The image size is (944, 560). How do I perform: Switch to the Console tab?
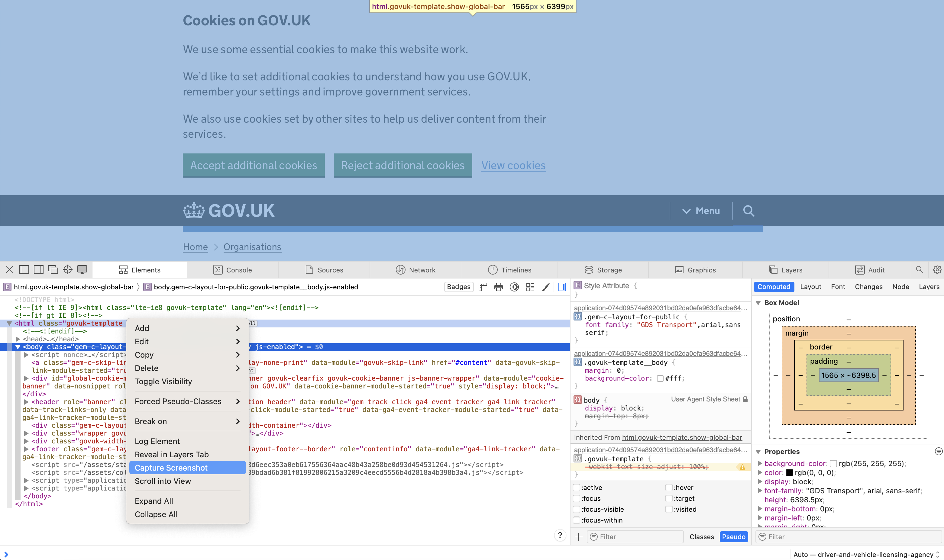click(x=232, y=270)
